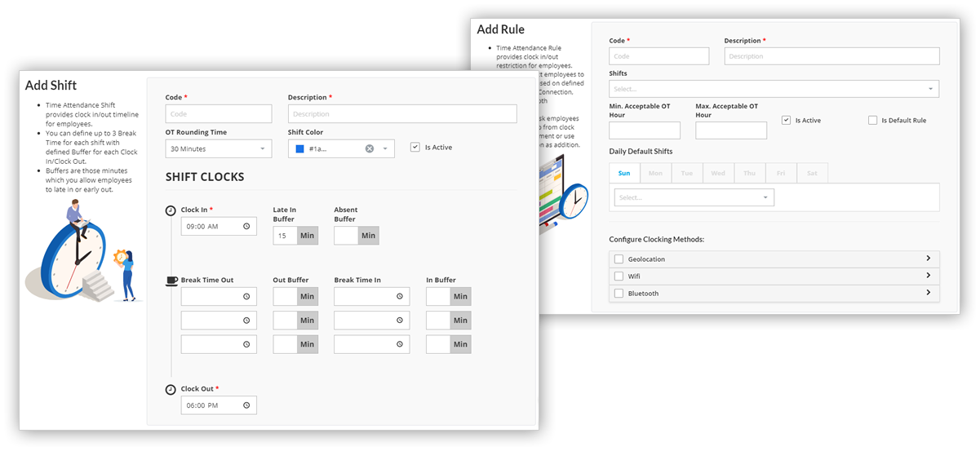
Task: Click the coffee cup break time icon
Action: [171, 281]
